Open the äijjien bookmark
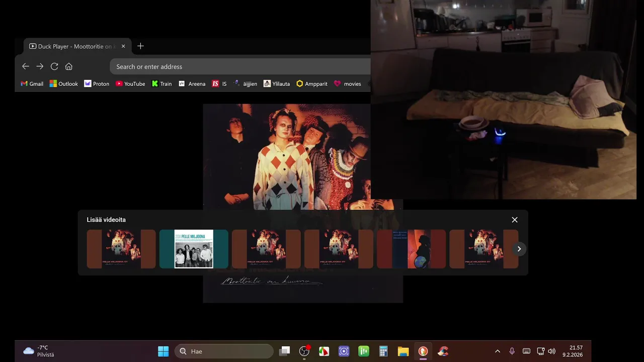This screenshot has height=362, width=644. tap(246, 84)
